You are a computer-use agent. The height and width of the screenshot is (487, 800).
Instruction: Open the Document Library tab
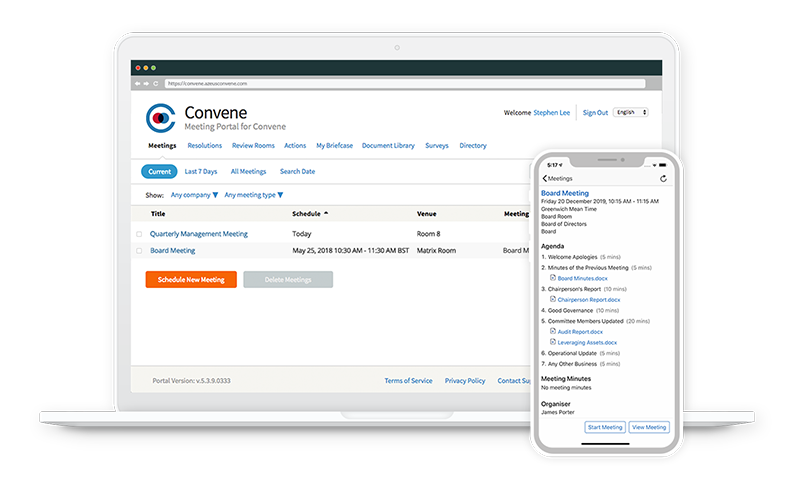[388, 145]
